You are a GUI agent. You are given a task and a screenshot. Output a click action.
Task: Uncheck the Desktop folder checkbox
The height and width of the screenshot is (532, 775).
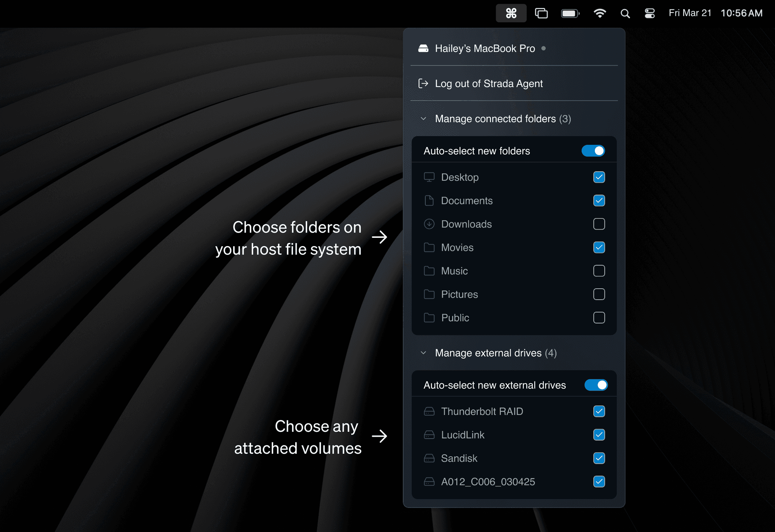[599, 177]
